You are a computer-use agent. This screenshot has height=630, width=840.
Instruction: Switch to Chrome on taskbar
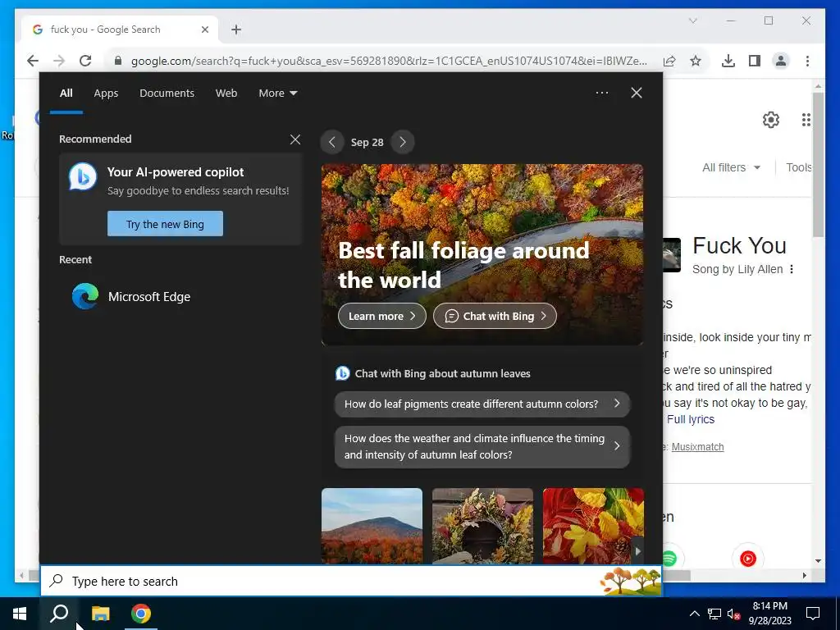(x=141, y=614)
